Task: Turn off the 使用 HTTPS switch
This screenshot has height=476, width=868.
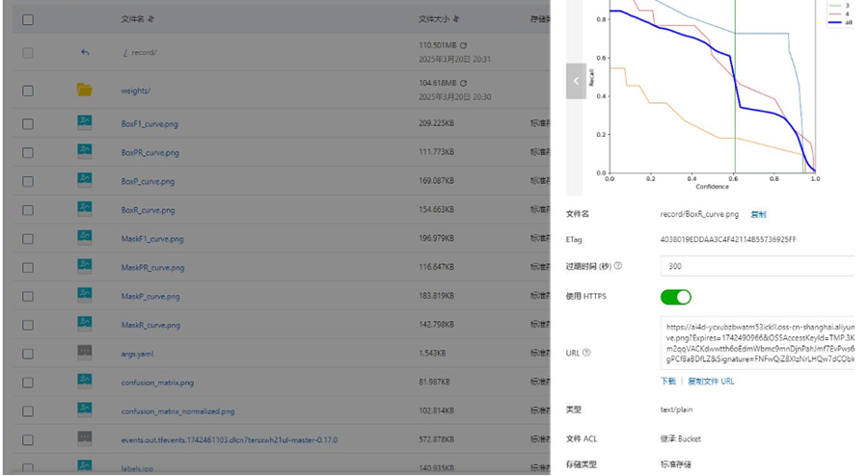Action: click(x=676, y=297)
